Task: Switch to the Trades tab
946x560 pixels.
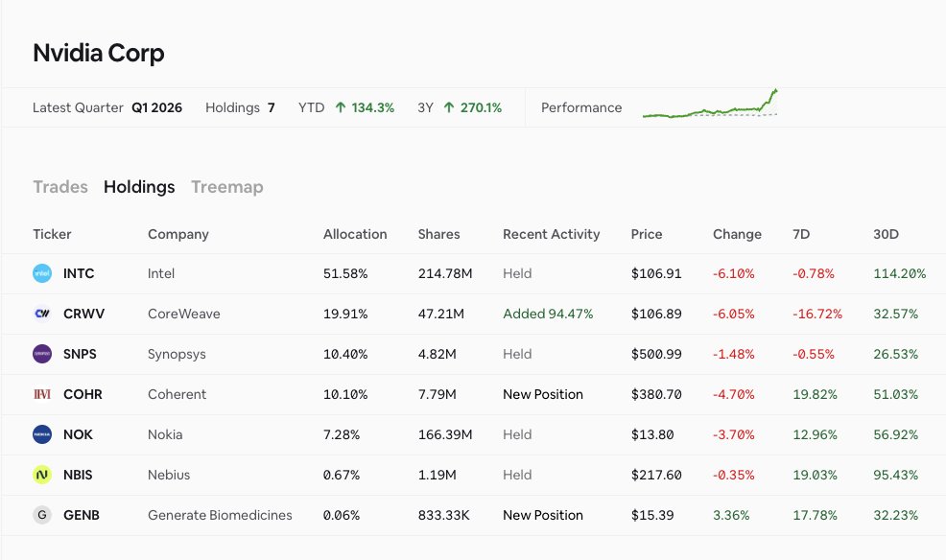Action: tap(60, 187)
